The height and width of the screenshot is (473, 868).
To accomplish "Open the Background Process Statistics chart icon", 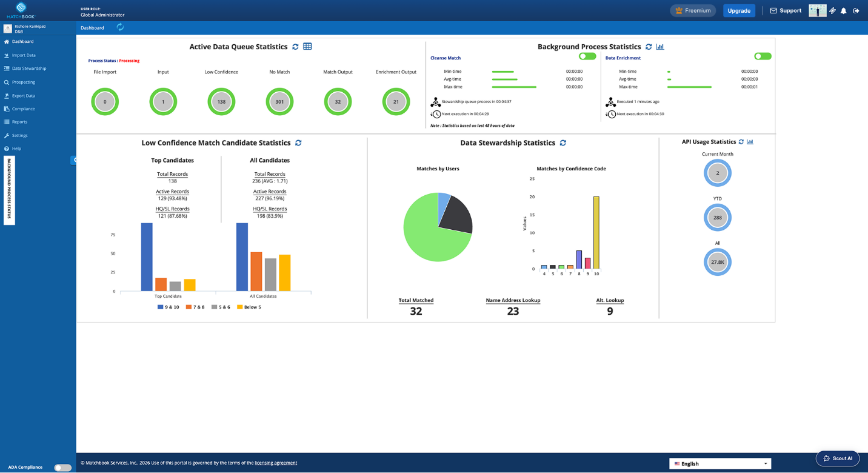I will click(660, 47).
